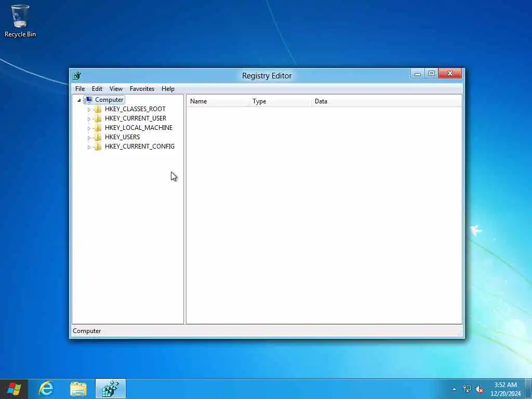Select HKEY_LOCAL_MACHINE in the tree

coord(138,128)
